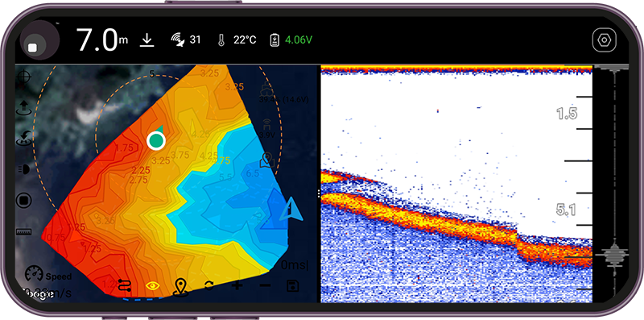Tap the crosshair center-on-target icon
The height and width of the screenshot is (320, 644).
coord(24,77)
